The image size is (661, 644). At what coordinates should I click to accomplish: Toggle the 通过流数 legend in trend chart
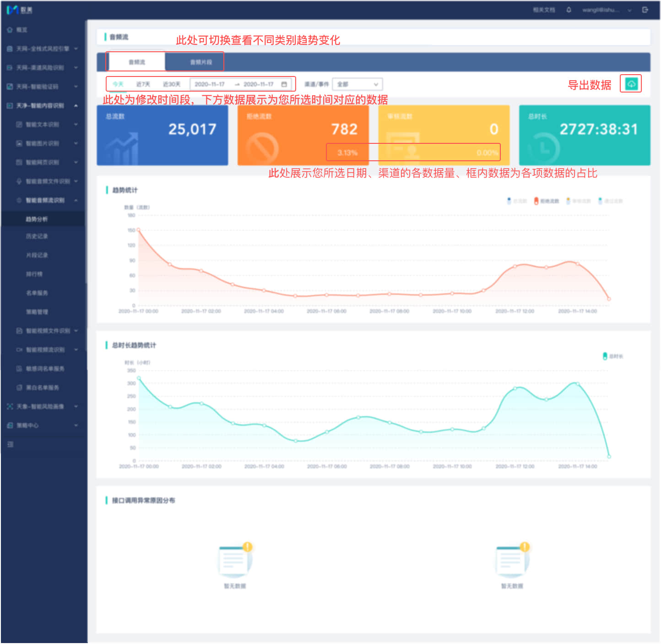point(610,201)
